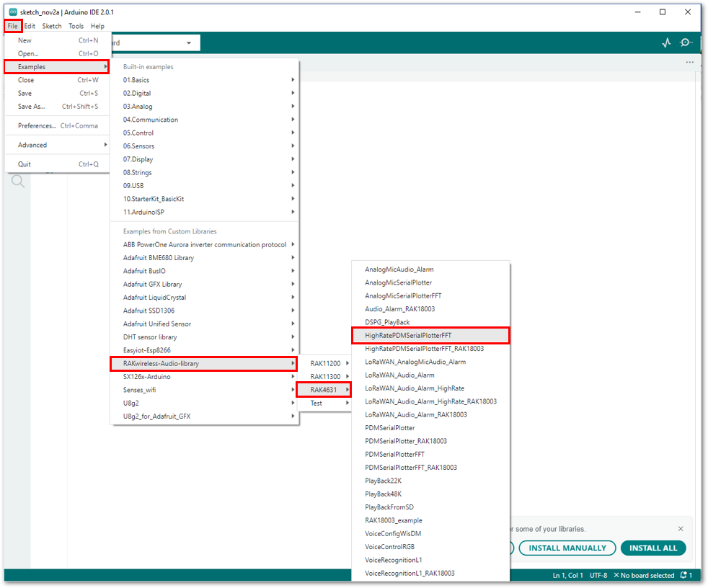
Task: Expand the 04.Communication examples
Action: point(205,120)
